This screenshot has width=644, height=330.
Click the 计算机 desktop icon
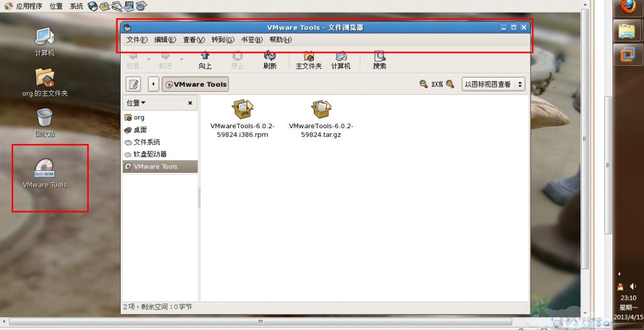pos(45,42)
